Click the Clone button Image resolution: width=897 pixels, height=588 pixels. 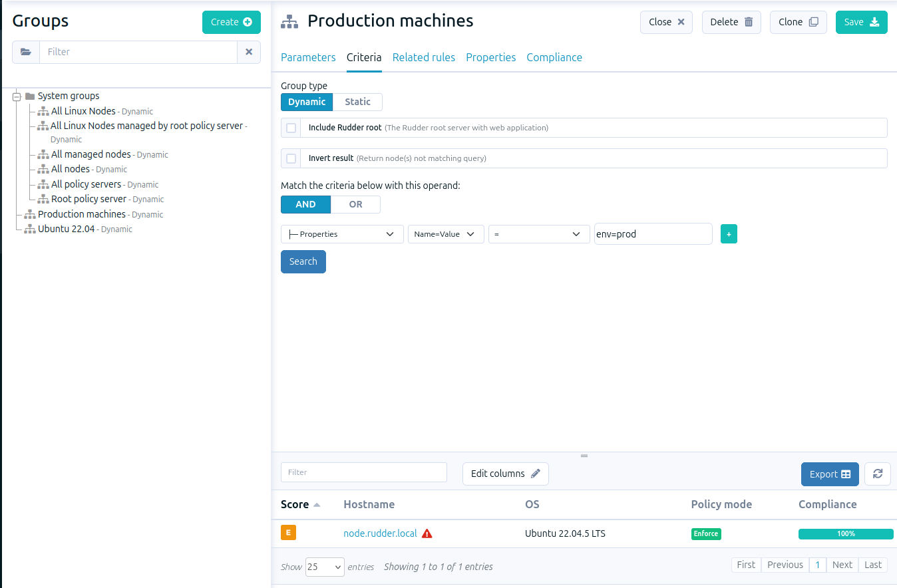coord(799,22)
